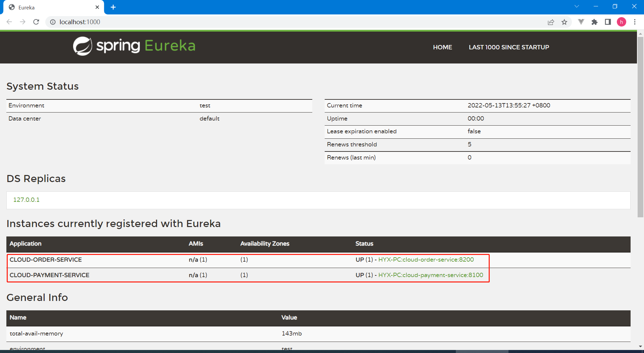Click the CLOUD-ORDER-SERVICE application name
The image size is (644, 353).
46,260
